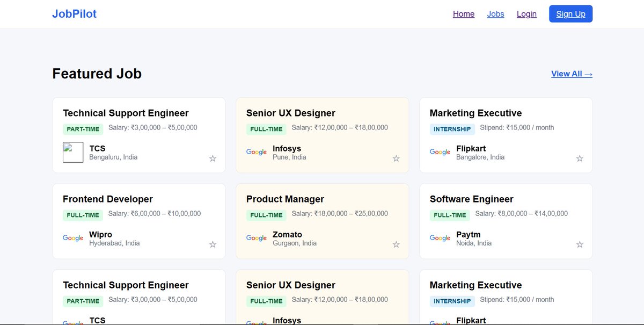Viewport: 644px width, 325px height.
Task: Click the Google logo beside Paytm
Action: 440,238
